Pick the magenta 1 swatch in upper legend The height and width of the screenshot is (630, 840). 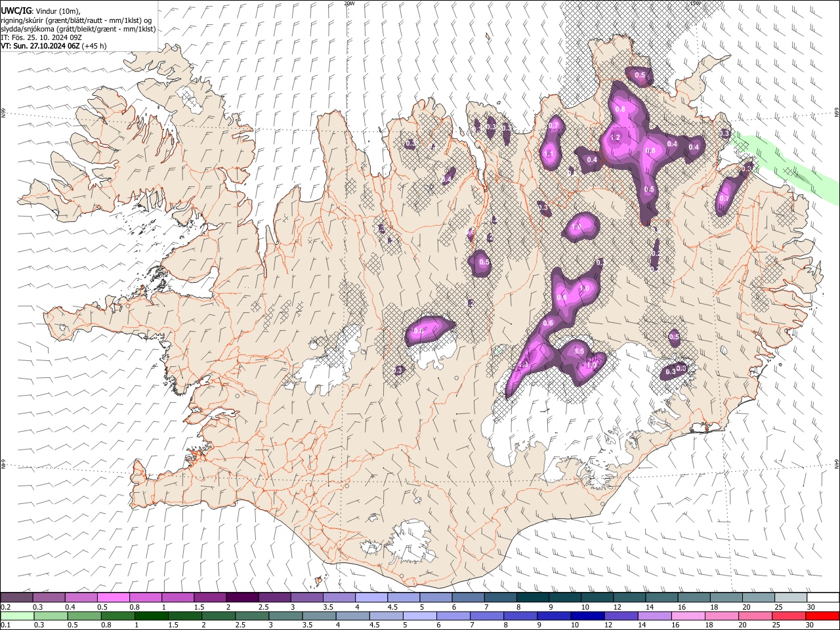(x=177, y=598)
